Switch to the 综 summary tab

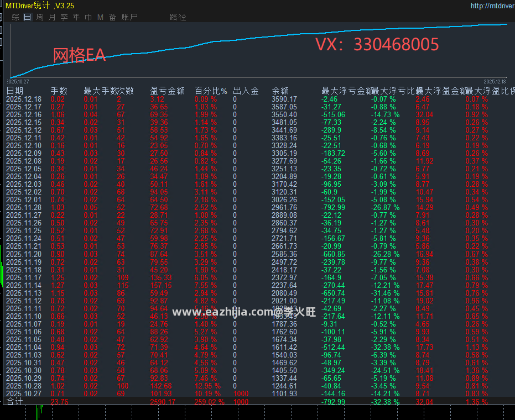pyautogui.click(x=15, y=17)
